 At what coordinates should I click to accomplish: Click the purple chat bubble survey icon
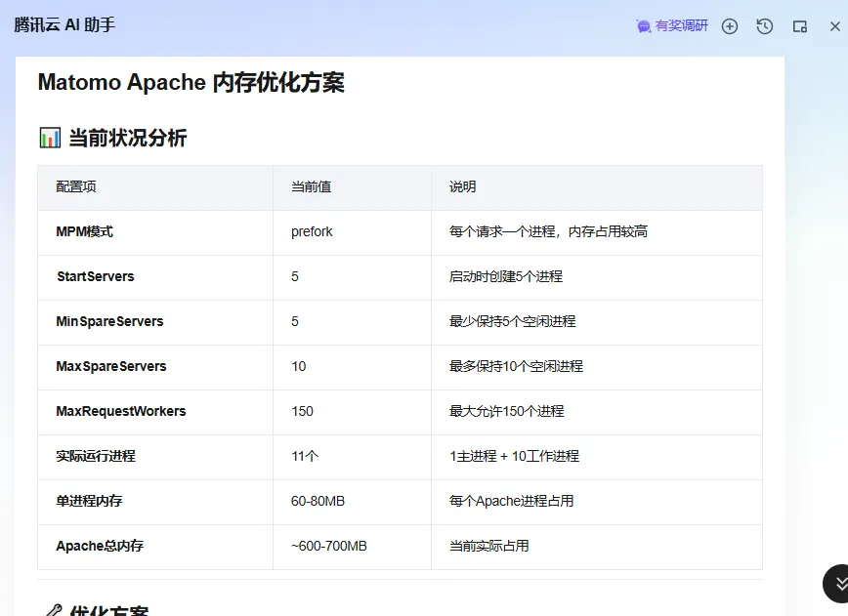pyautogui.click(x=644, y=26)
